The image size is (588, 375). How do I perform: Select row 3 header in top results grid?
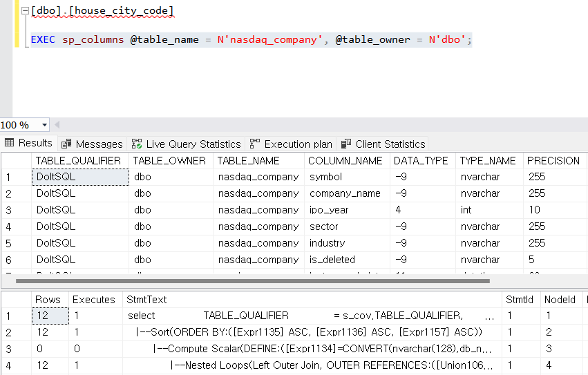click(x=17, y=210)
